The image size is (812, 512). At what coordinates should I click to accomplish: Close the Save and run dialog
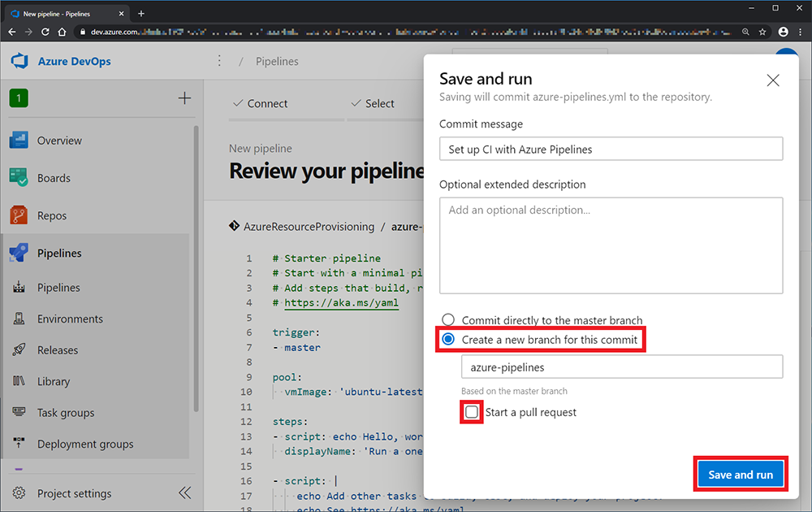(x=773, y=80)
